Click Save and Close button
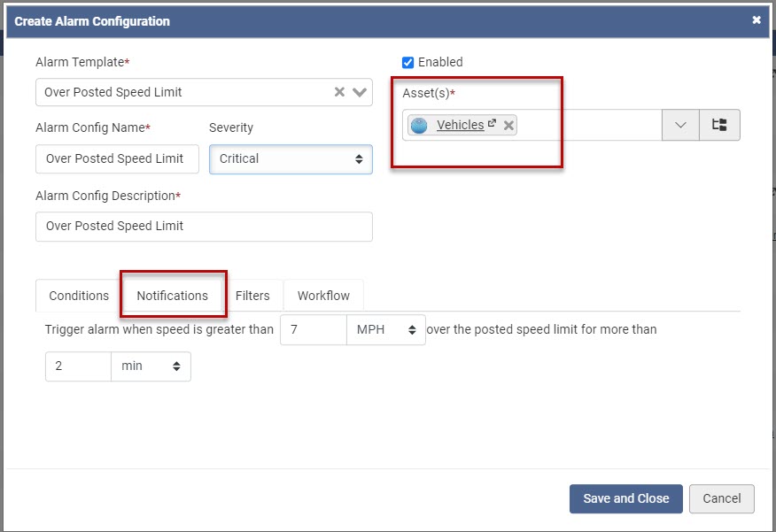 625,498
